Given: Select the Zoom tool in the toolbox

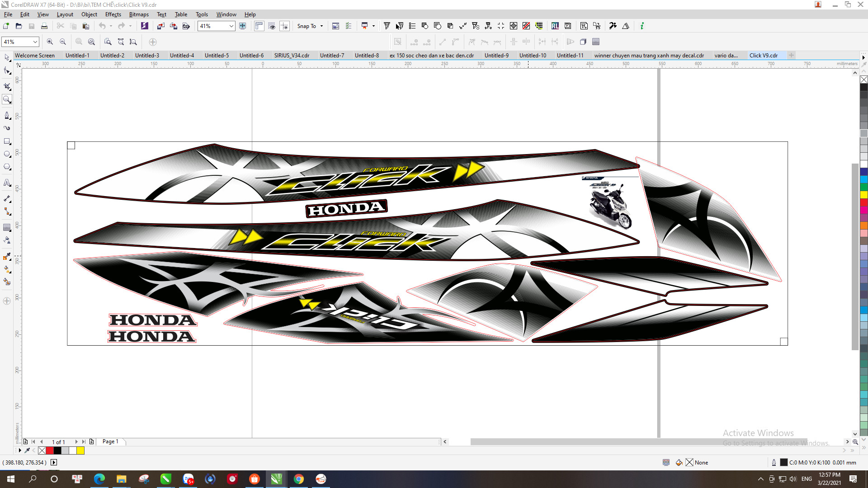Looking at the screenshot, I should 7,99.
